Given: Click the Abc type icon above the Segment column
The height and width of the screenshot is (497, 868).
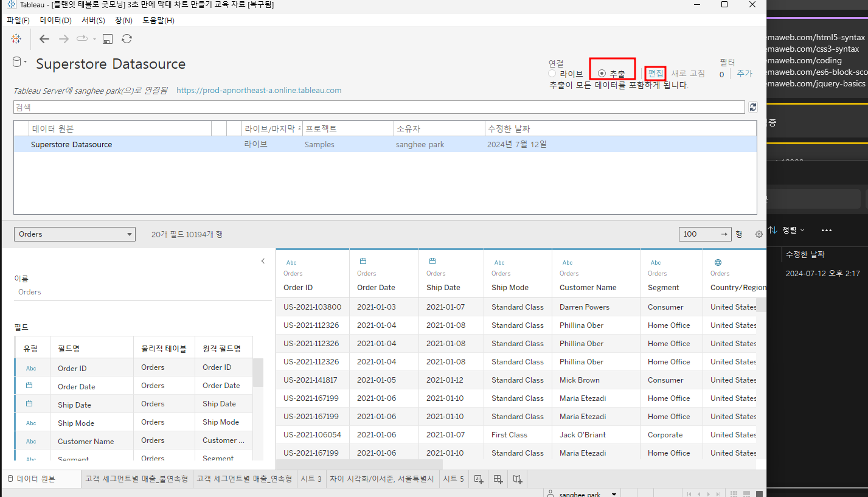Looking at the screenshot, I should [x=656, y=263].
